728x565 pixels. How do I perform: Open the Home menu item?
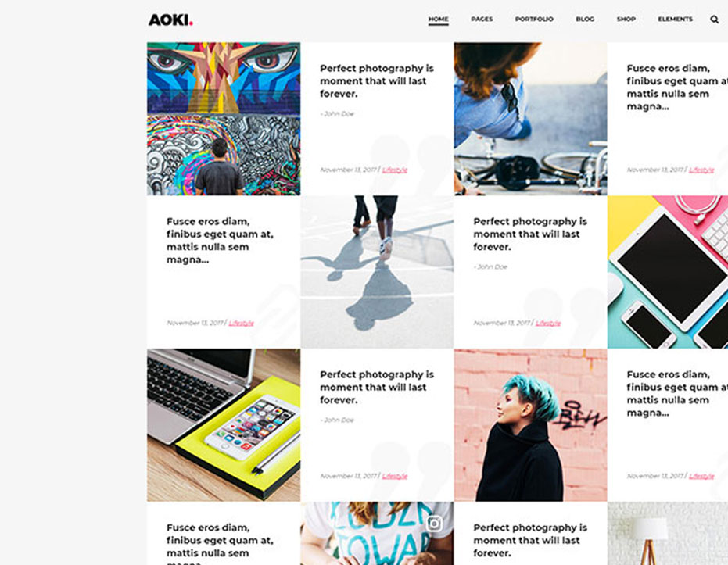pyautogui.click(x=438, y=19)
